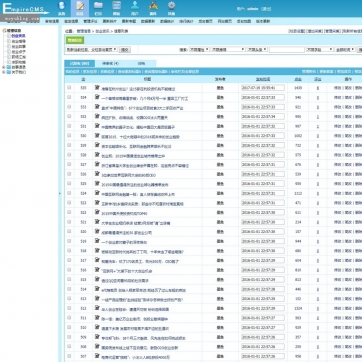Open the second, wider search filter dropdown
The height and width of the screenshot is (362, 362).
click(228, 49)
